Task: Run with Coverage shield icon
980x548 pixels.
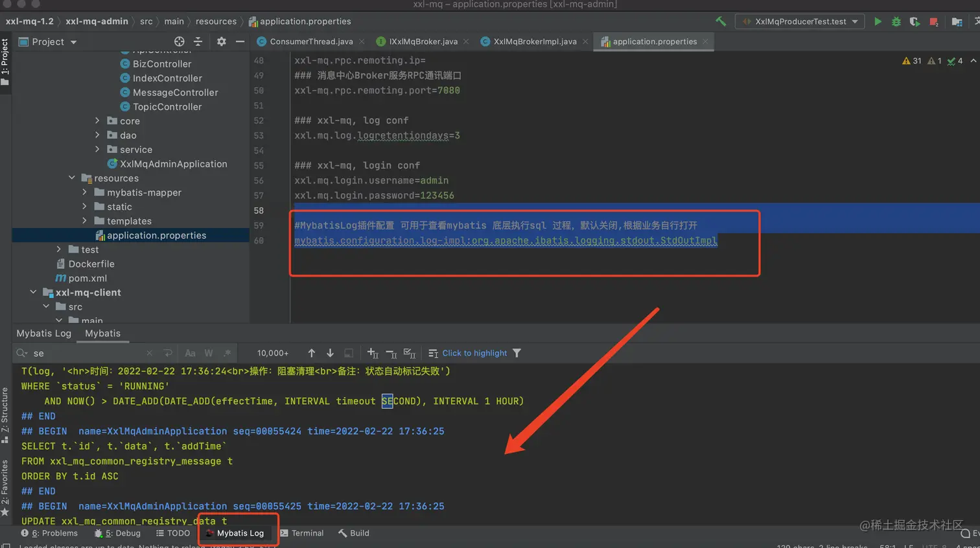Action: point(915,21)
